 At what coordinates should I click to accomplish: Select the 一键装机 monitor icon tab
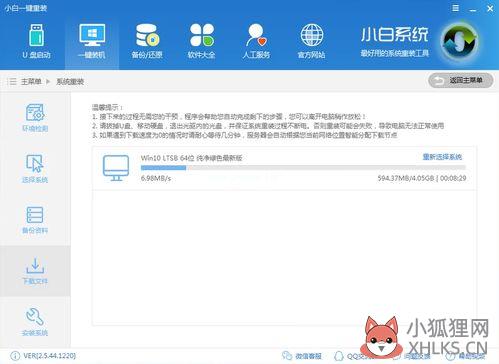click(92, 42)
